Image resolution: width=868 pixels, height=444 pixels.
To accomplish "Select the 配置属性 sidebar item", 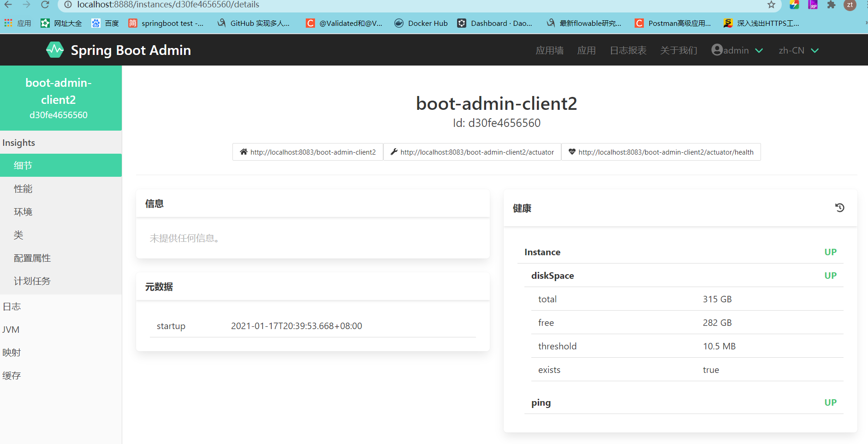I will tap(61, 258).
